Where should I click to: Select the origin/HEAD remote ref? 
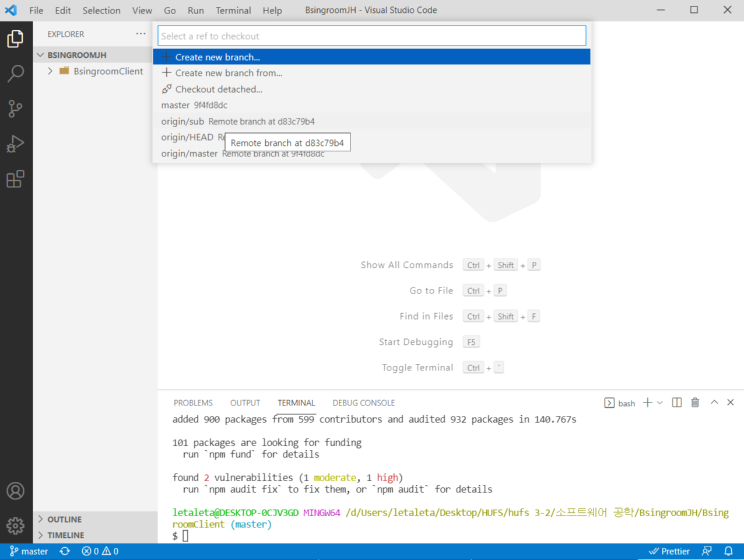(x=371, y=137)
